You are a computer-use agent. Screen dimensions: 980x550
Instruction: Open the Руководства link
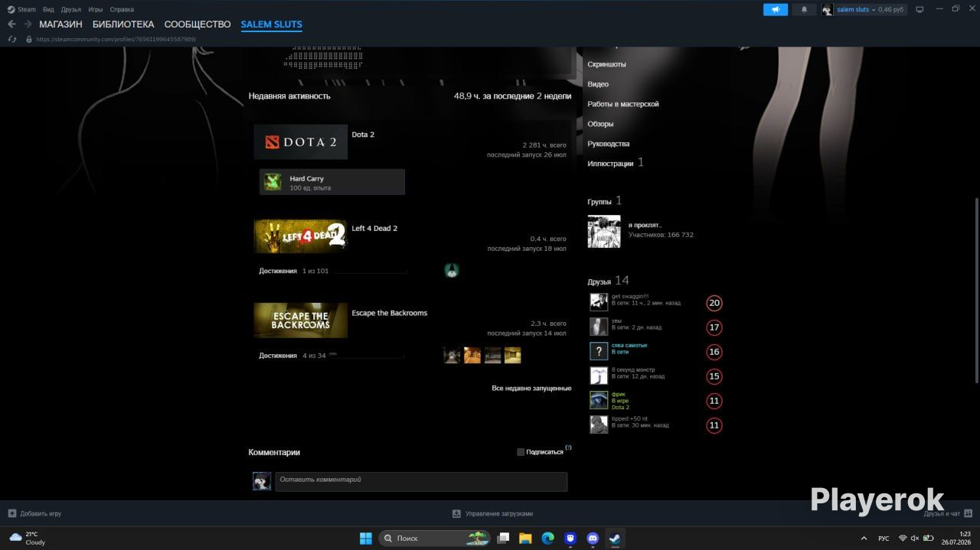tap(609, 144)
